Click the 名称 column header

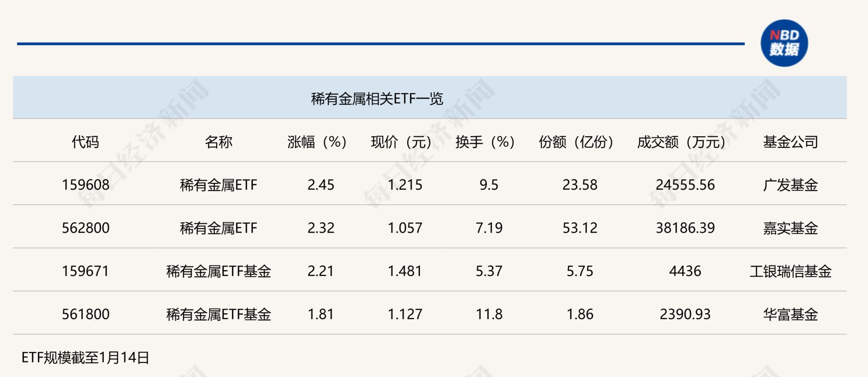click(x=218, y=142)
